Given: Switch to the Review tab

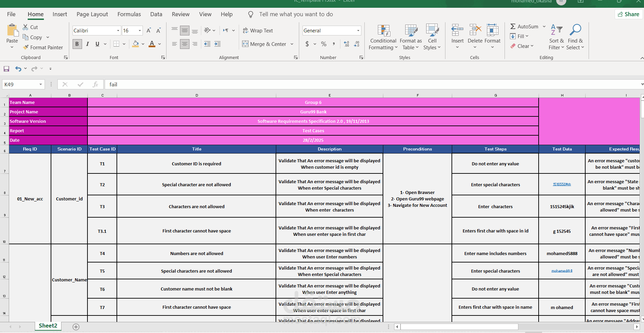Looking at the screenshot, I should (x=181, y=14).
